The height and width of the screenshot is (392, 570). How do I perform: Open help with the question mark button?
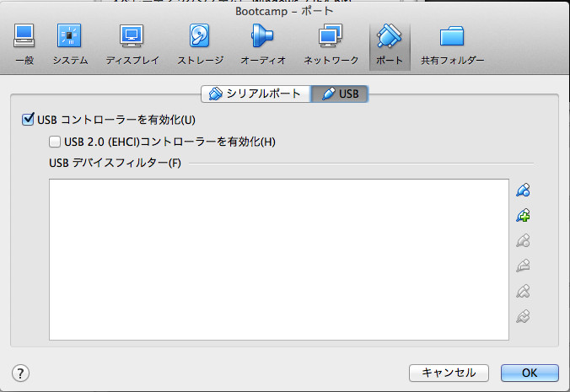pyautogui.click(x=20, y=373)
